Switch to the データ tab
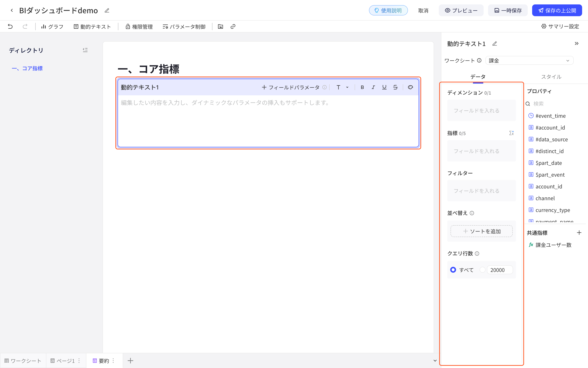The width and height of the screenshot is (588, 368). (x=478, y=77)
